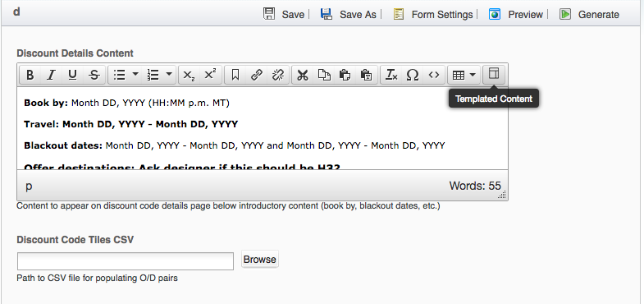
Task: Click the Templated Content button
Action: coord(494,74)
